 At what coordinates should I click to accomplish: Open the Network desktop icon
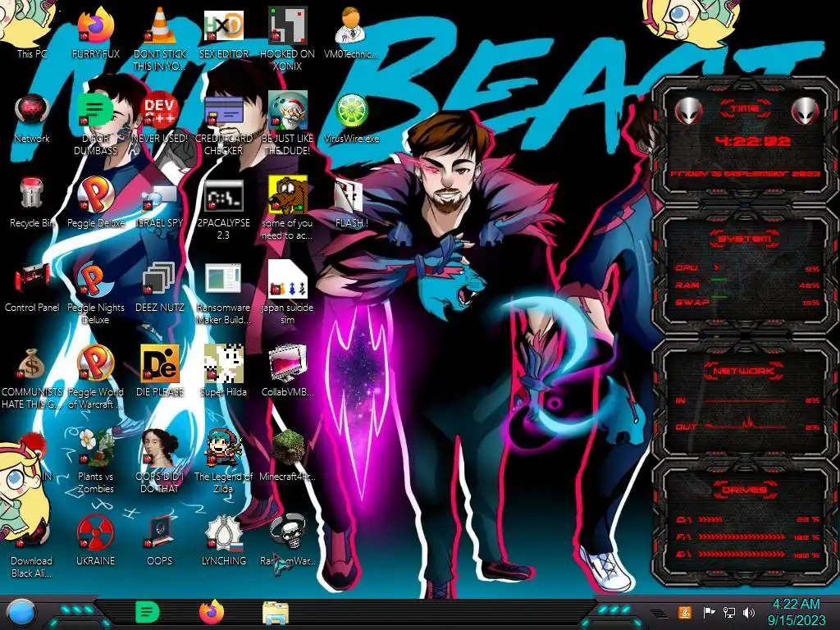[x=32, y=118]
